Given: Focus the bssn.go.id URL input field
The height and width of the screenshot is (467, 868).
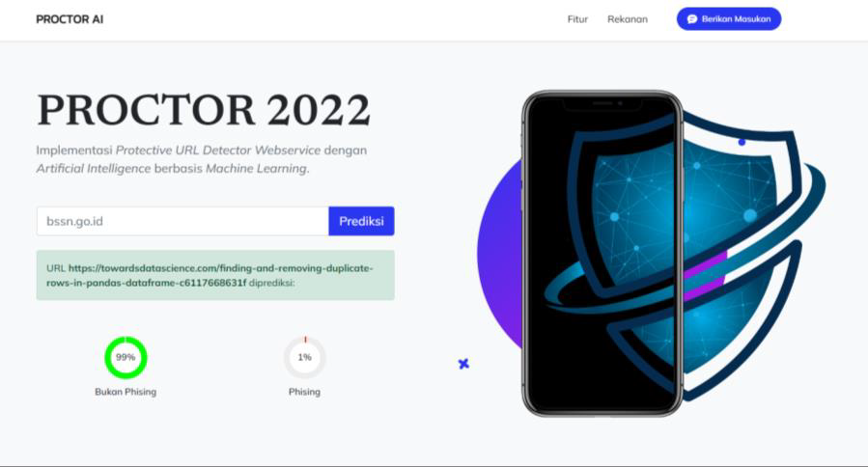Looking at the screenshot, I should [x=182, y=221].
